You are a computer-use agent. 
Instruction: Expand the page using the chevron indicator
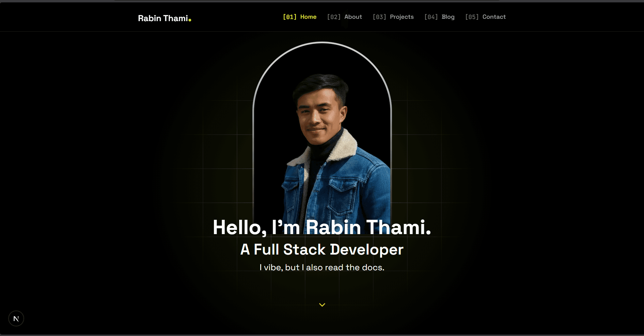coord(321,305)
